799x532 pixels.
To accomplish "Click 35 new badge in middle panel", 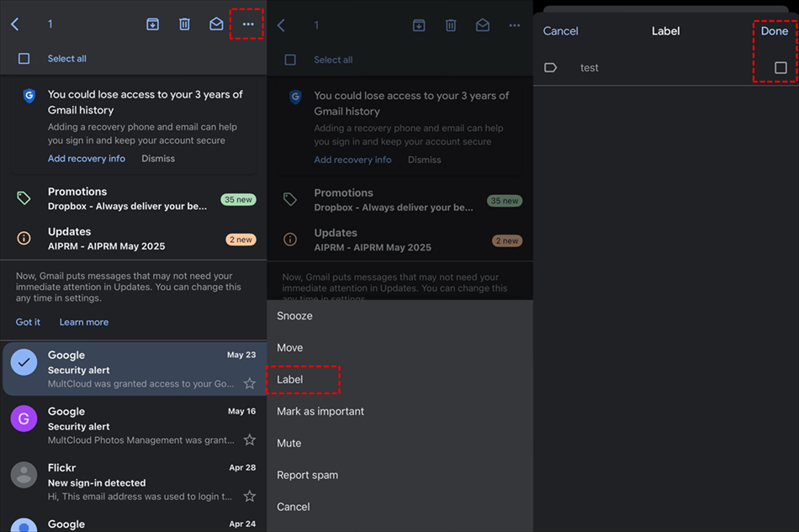I will click(x=505, y=201).
